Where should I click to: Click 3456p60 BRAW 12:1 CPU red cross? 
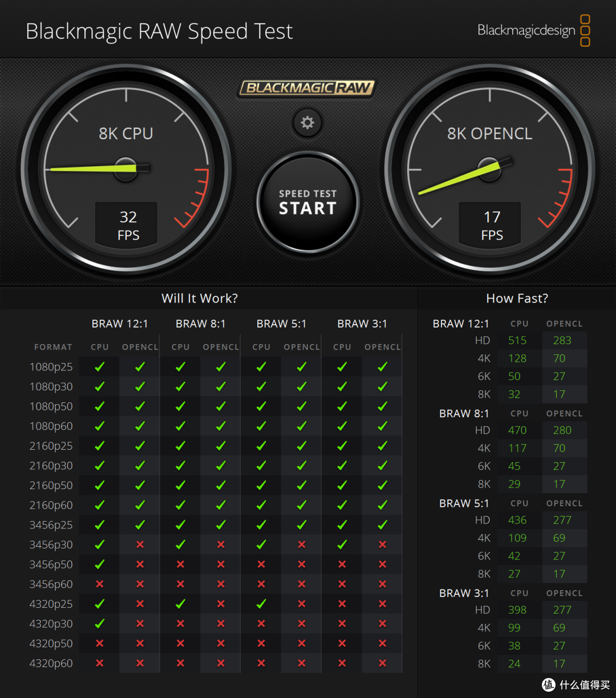tap(100, 584)
